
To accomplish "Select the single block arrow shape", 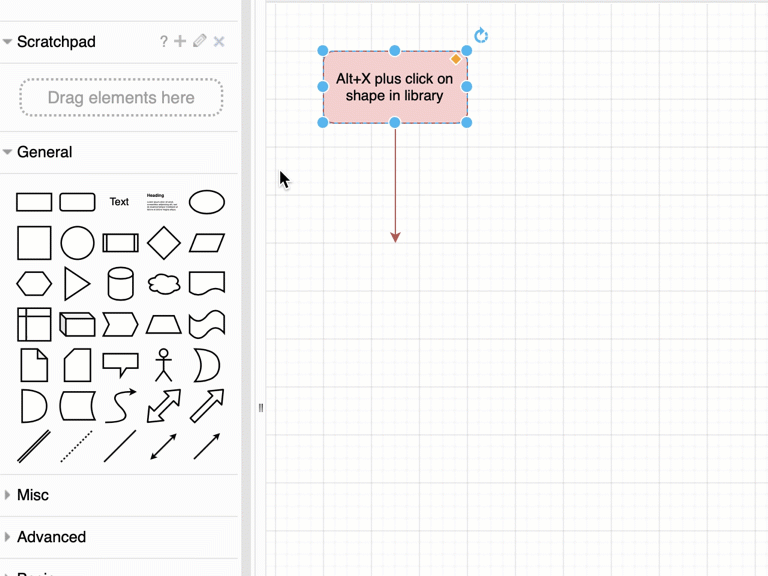I will click(207, 406).
